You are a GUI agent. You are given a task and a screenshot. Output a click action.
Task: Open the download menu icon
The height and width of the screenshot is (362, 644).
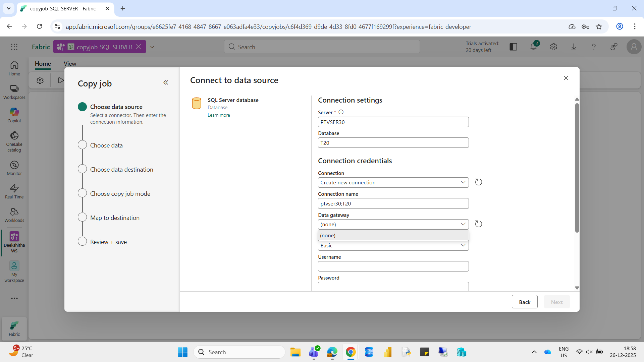click(x=574, y=47)
